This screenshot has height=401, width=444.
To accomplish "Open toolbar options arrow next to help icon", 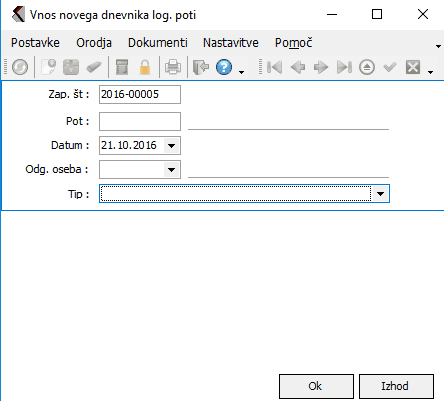I will coord(242,72).
